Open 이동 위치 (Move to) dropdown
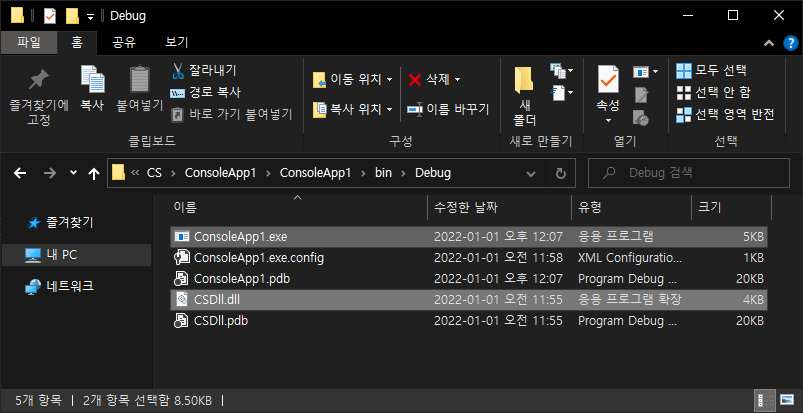 tap(352, 79)
